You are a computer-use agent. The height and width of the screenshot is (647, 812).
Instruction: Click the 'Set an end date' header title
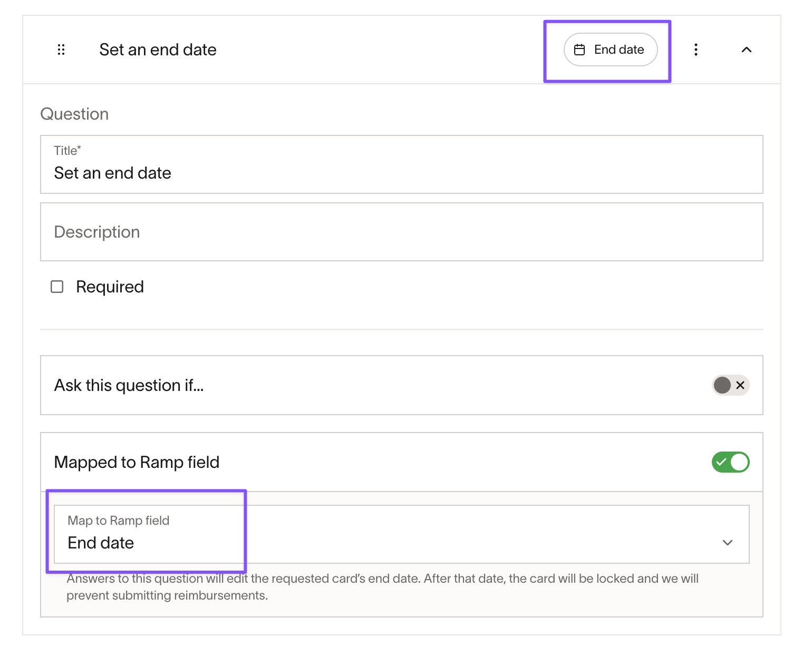pyautogui.click(x=158, y=50)
